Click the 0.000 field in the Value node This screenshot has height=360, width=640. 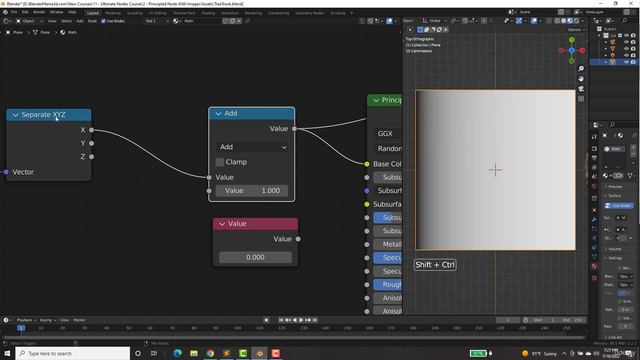point(255,257)
